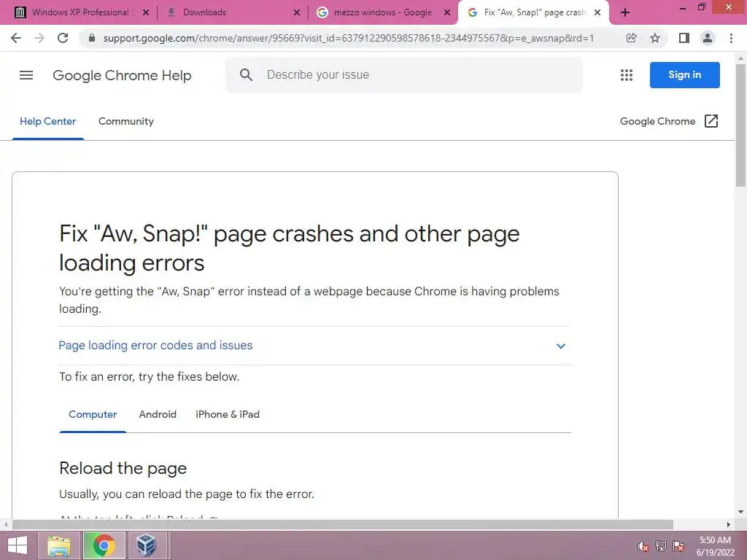Viewport: 747px width, 560px height.
Task: Click the network status tray icon
Action: pyautogui.click(x=661, y=546)
